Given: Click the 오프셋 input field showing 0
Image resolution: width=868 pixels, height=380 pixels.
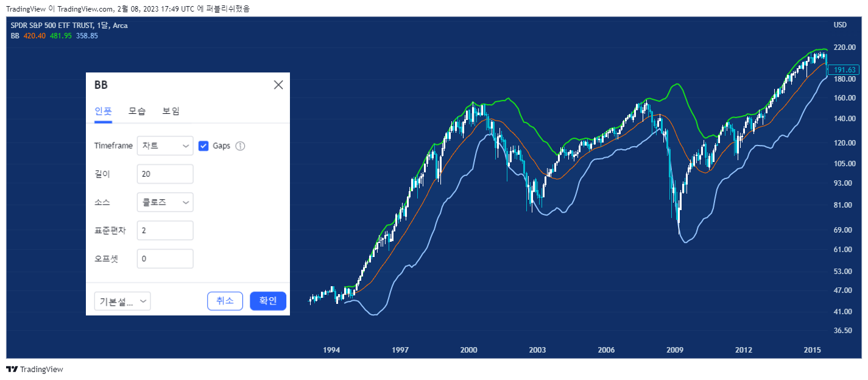Looking at the screenshot, I should tap(165, 259).
